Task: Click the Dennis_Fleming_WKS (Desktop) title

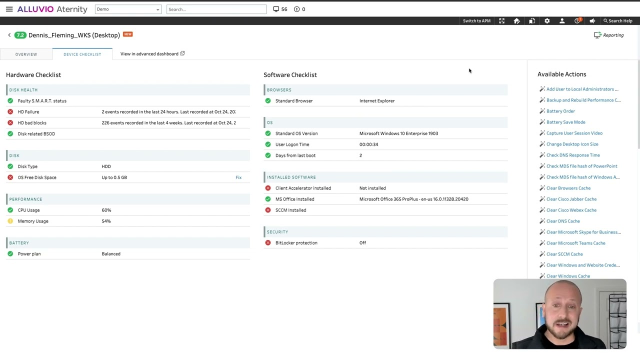Action: (x=74, y=36)
